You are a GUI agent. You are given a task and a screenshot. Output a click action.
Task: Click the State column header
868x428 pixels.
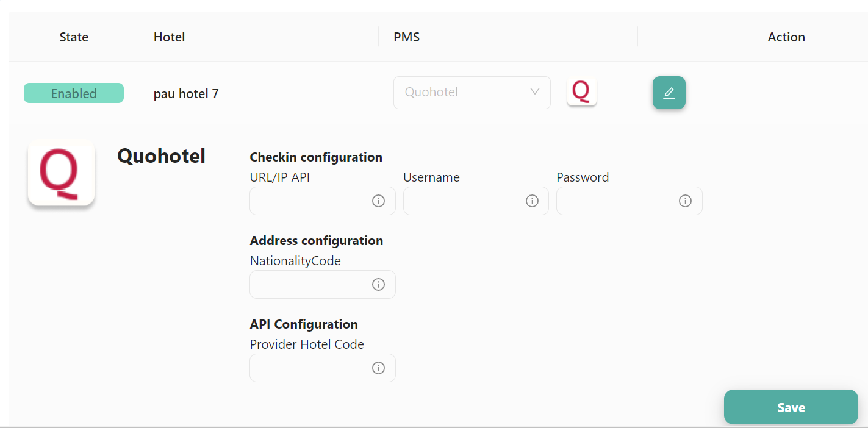(74, 37)
